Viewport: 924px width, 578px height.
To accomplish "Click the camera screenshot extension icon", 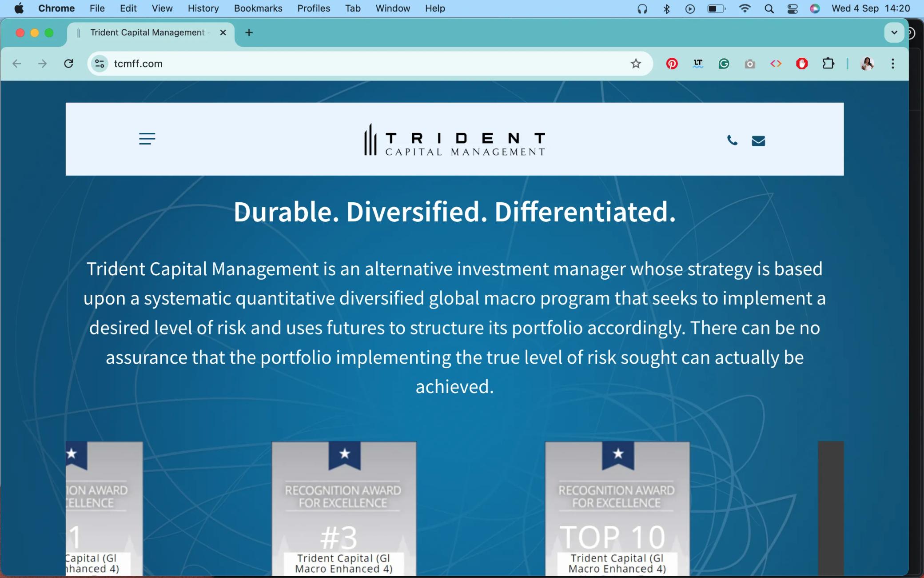I will point(750,64).
